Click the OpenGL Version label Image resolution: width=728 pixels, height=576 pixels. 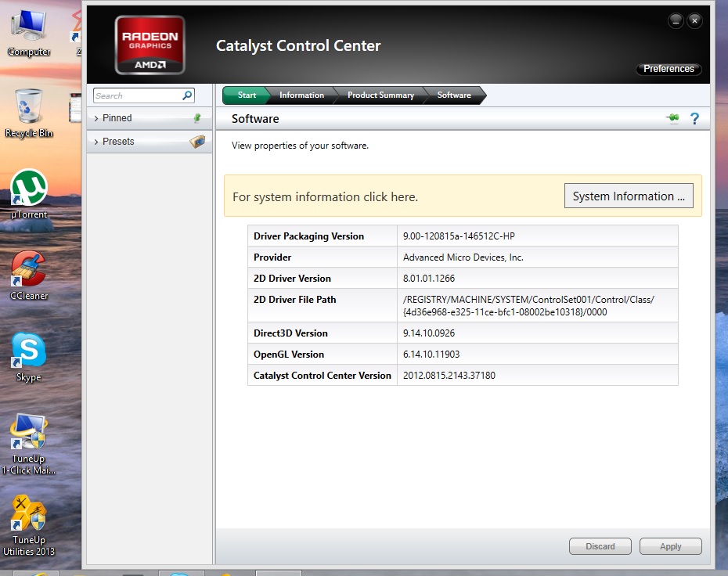click(289, 355)
